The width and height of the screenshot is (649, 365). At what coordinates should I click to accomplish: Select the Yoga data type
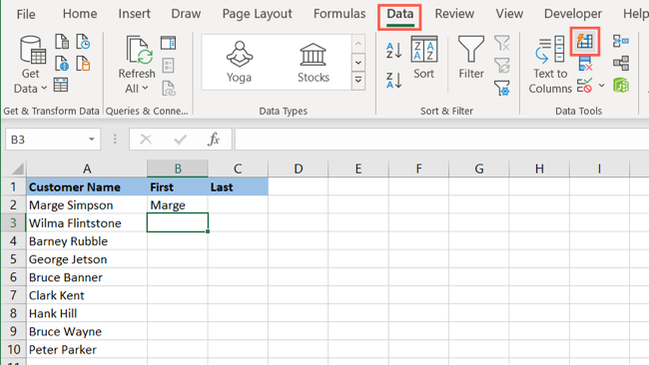tap(239, 62)
